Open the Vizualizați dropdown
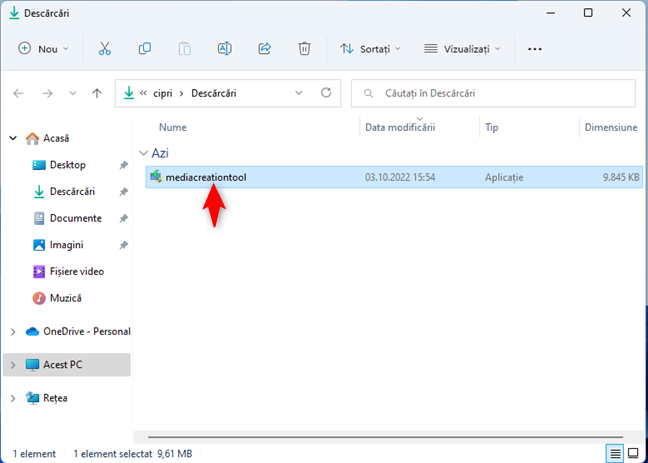The image size is (648, 463). (x=462, y=49)
